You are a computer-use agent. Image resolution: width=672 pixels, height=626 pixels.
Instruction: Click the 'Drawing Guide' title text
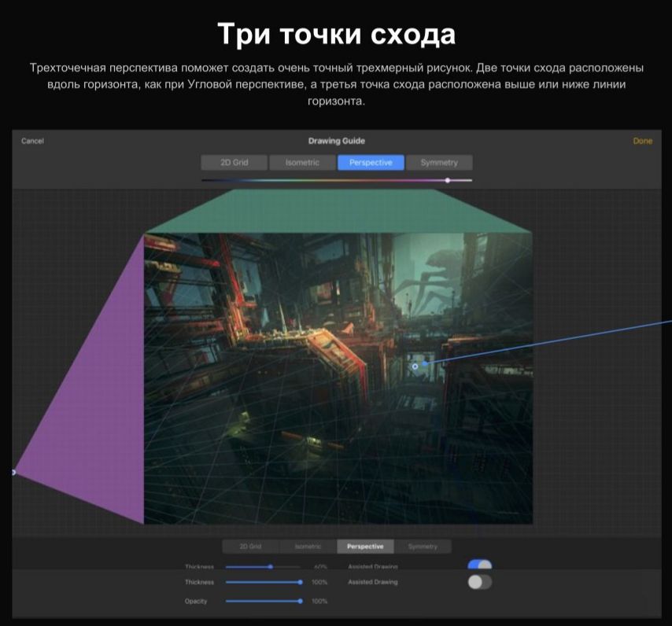pos(337,141)
